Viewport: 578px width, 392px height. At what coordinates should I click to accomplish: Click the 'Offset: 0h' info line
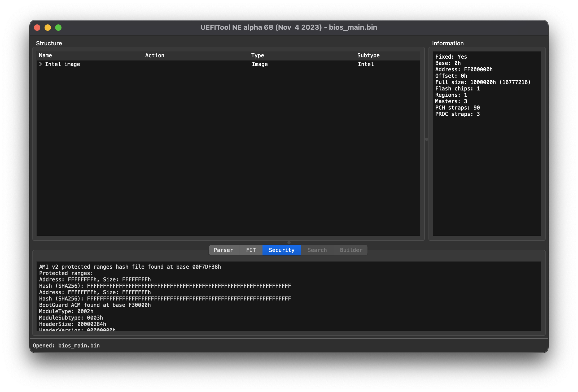point(451,76)
